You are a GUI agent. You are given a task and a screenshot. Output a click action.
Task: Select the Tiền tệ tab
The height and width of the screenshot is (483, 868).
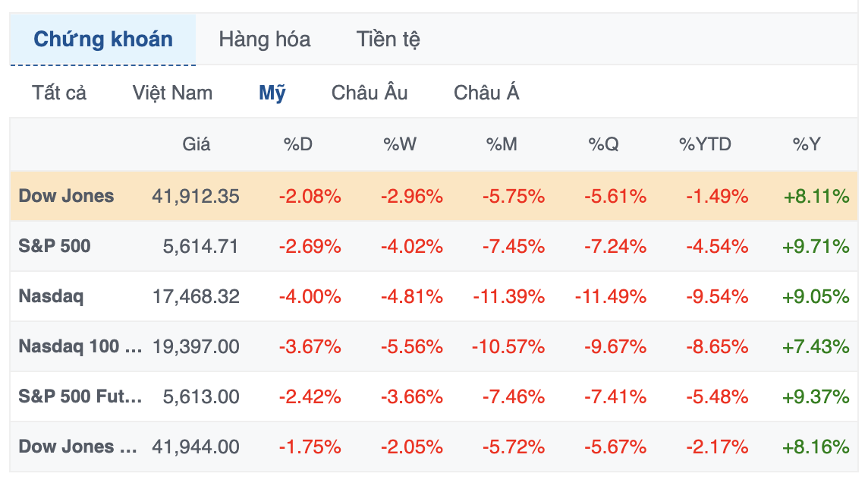[388, 39]
